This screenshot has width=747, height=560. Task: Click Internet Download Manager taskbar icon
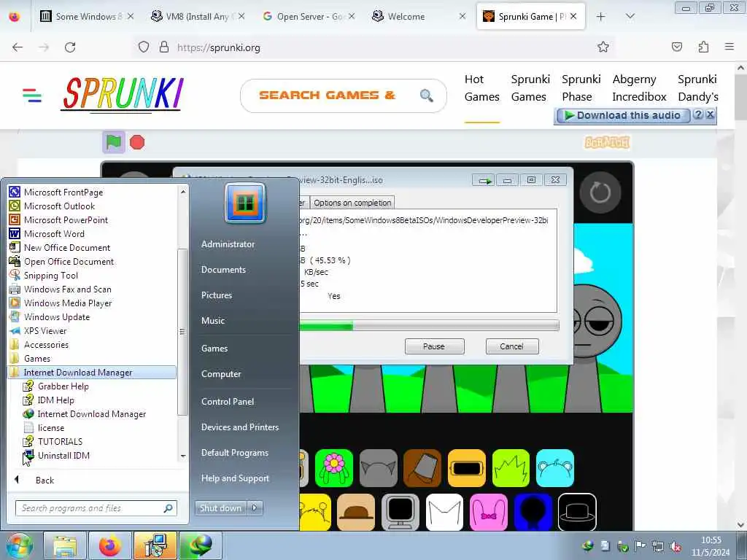coord(201,545)
